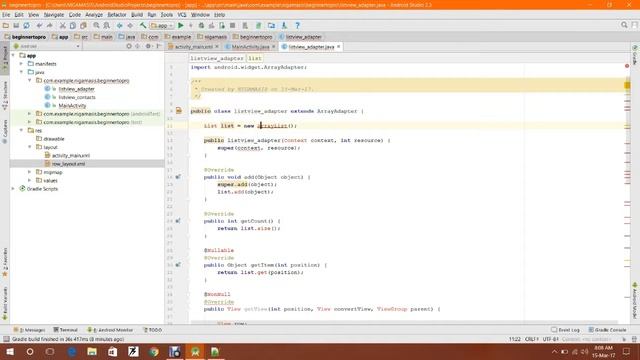Image resolution: width=640 pixels, height=360 pixels.
Task: Click the project panel settings gear icon
Action: [148, 46]
